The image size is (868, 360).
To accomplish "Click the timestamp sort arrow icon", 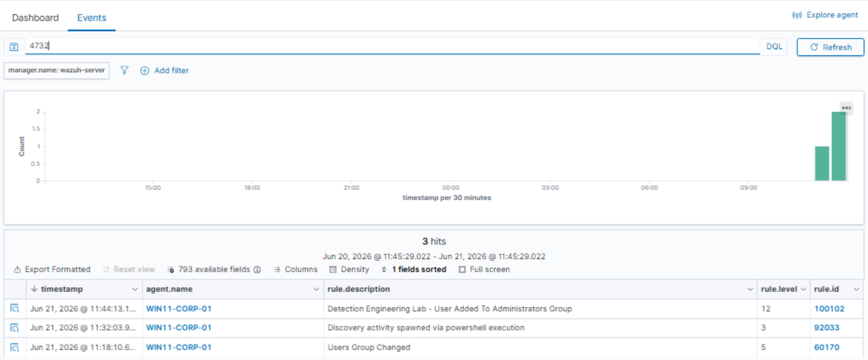I will tap(34, 289).
